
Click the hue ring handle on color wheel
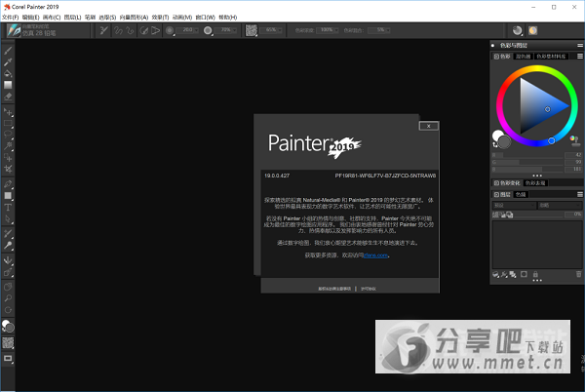click(x=552, y=140)
